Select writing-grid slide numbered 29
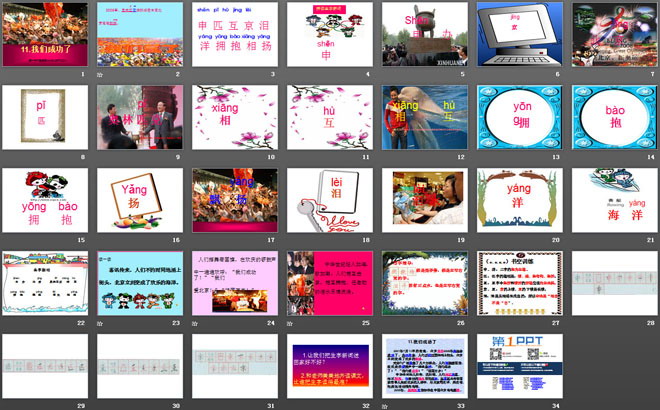Viewport: 660px width, 410px height. pos(45,366)
